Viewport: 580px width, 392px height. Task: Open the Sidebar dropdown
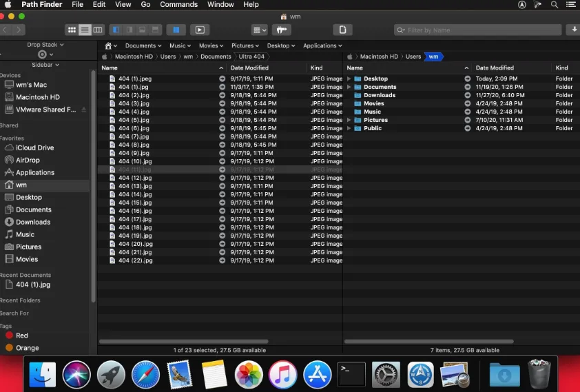coord(45,65)
